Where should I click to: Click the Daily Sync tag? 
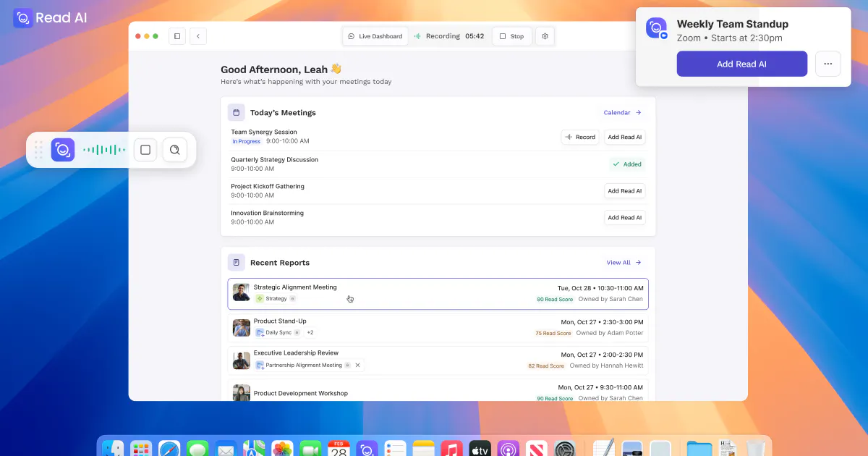tap(278, 332)
